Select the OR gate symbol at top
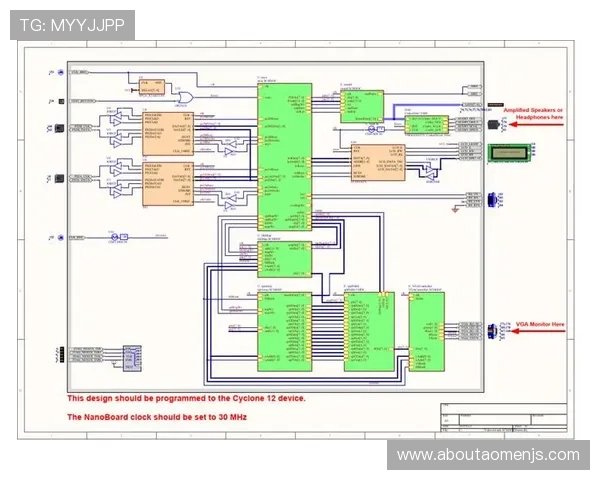Screen dimensions: 600x480 pyautogui.click(x=184, y=95)
